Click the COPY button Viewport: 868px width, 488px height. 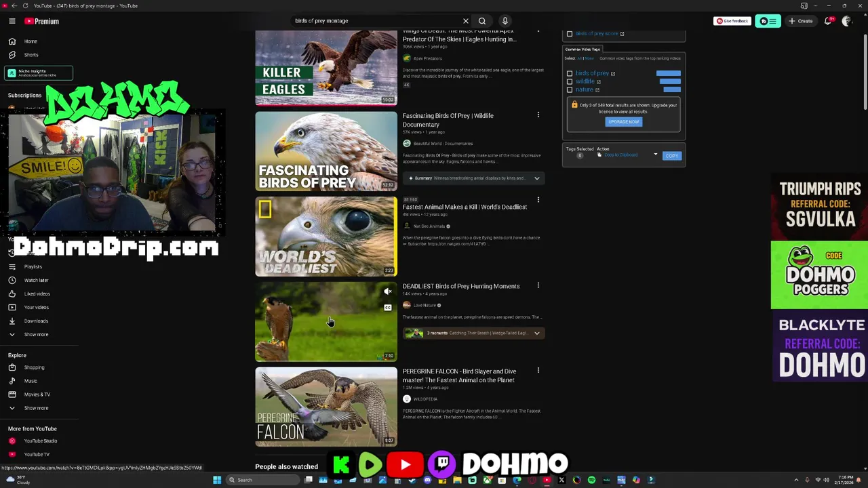point(671,156)
